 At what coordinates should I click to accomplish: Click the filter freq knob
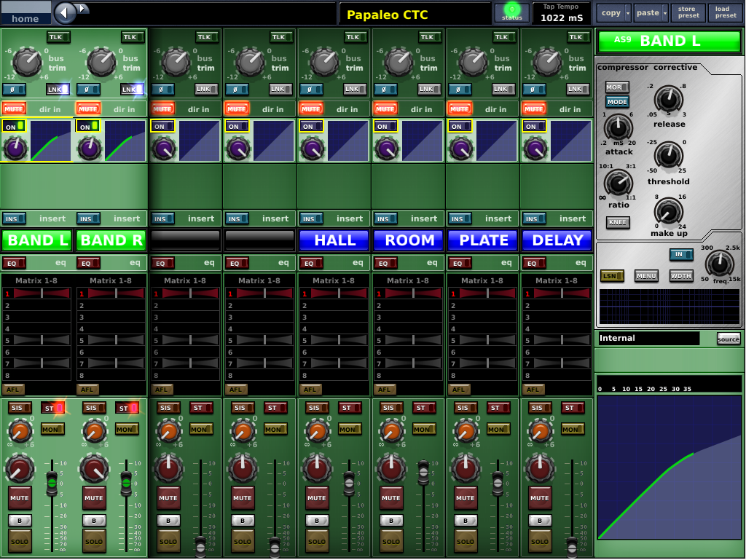tap(719, 263)
